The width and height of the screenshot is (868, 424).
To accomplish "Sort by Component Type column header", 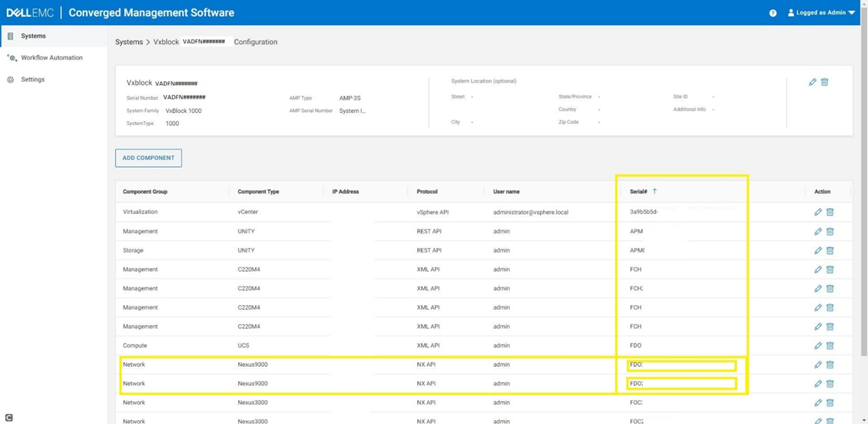I will click(x=258, y=192).
